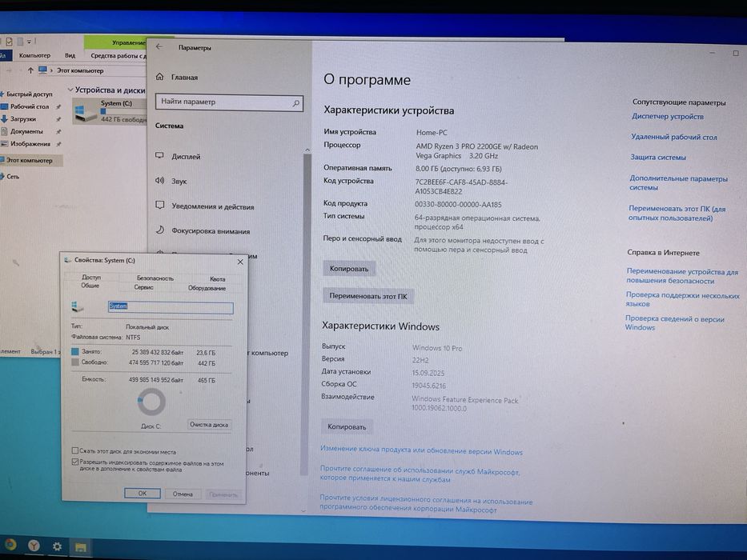747x560 pixels.
Task: Click the Settings sidebar scroll-down arrow
Action: (303, 511)
